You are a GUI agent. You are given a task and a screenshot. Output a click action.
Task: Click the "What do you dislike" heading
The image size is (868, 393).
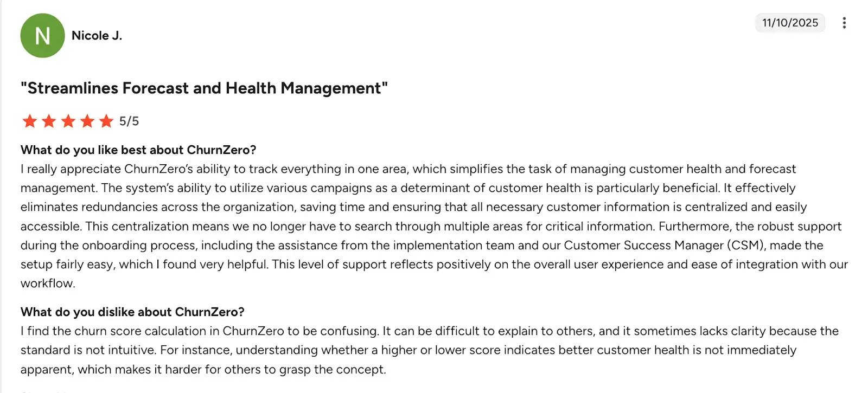click(132, 312)
